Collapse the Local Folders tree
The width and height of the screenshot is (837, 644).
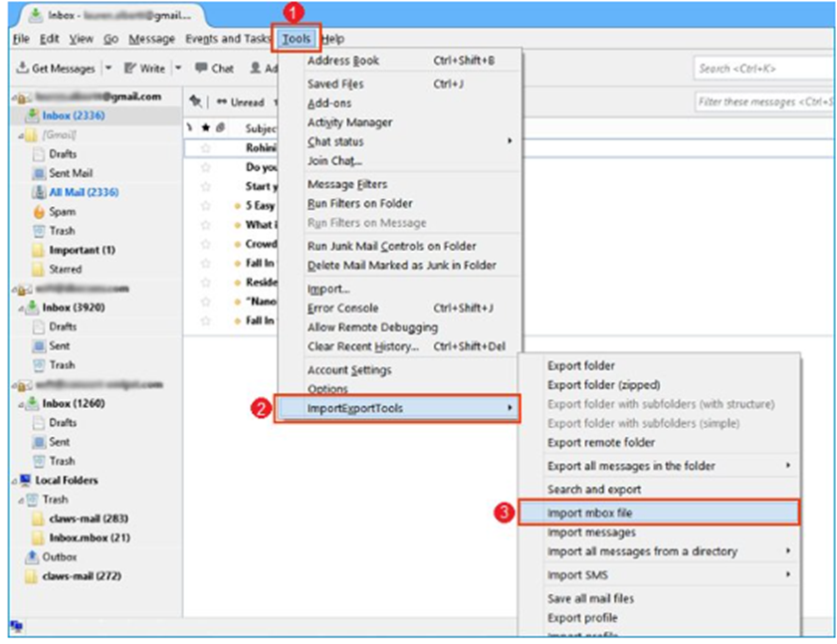(x=16, y=480)
